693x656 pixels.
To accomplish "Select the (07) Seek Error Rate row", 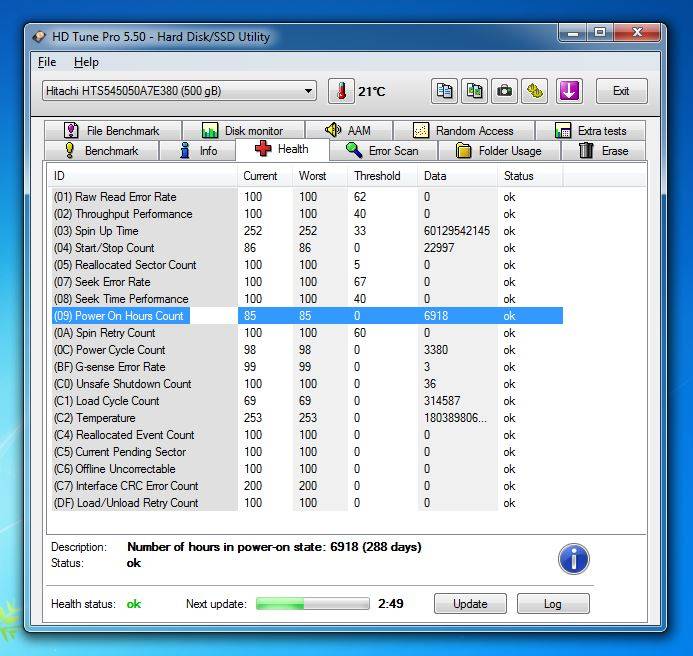I will [307, 282].
